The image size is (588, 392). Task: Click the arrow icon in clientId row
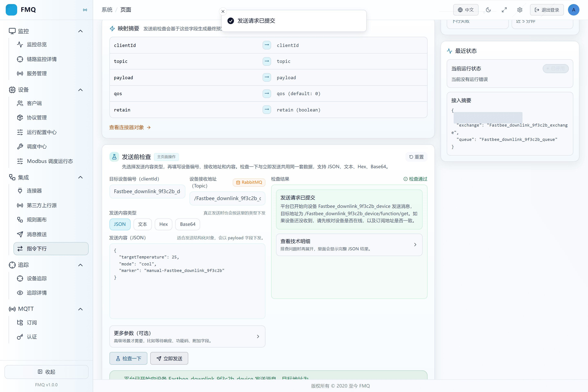(x=267, y=45)
